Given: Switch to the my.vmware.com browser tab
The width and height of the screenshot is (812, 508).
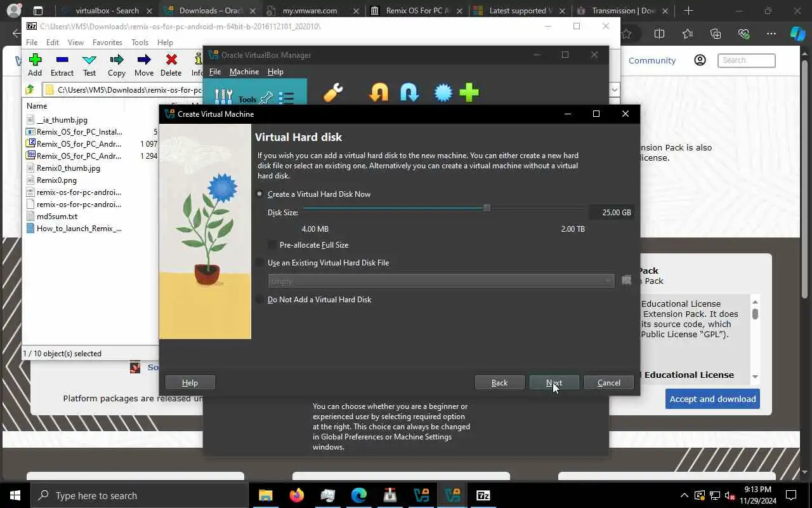Looking at the screenshot, I should pos(310,11).
